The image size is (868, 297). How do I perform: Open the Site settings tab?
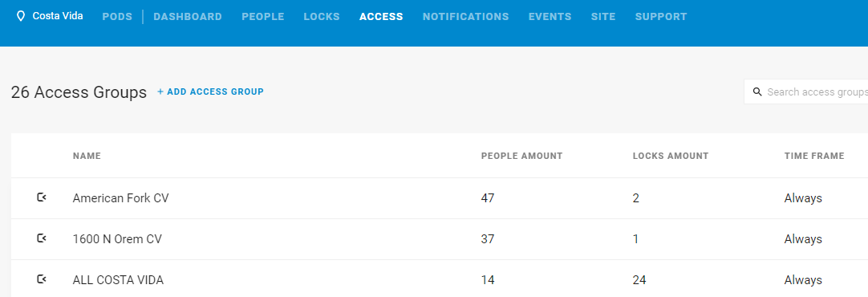click(603, 17)
